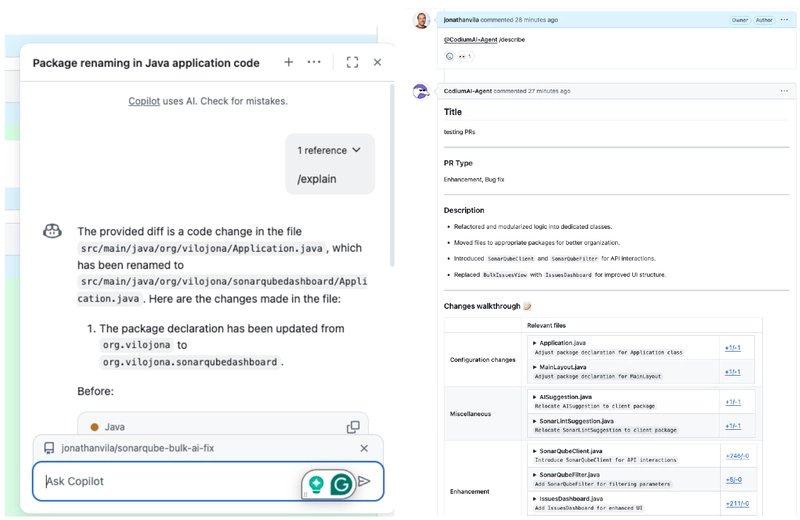Click the org.vilojona.sonarqubedashboard code snippet

coord(190,362)
